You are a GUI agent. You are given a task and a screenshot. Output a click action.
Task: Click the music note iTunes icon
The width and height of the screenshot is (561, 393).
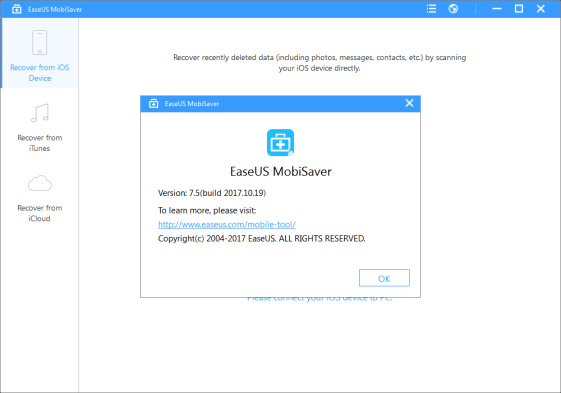pyautogui.click(x=40, y=113)
